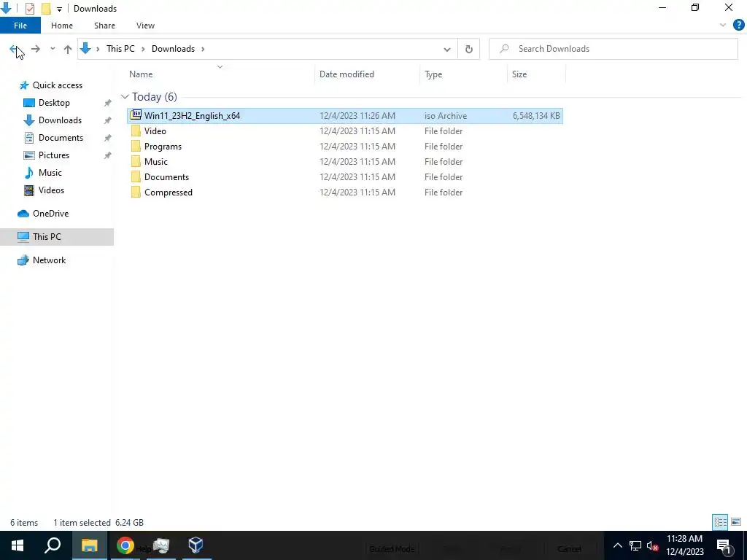This screenshot has height=560, width=747.
Task: Open taskbar Search
Action: point(53,545)
